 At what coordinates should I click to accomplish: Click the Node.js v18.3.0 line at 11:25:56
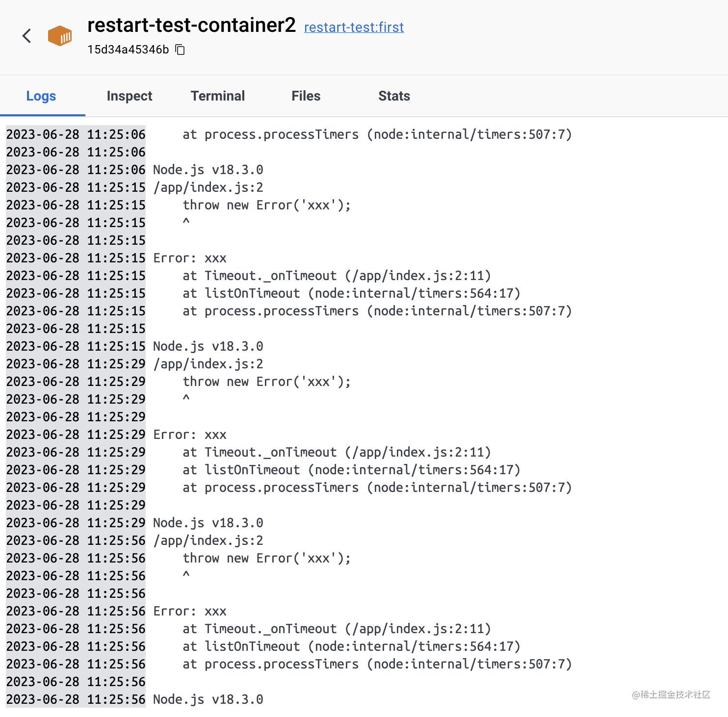(208, 699)
